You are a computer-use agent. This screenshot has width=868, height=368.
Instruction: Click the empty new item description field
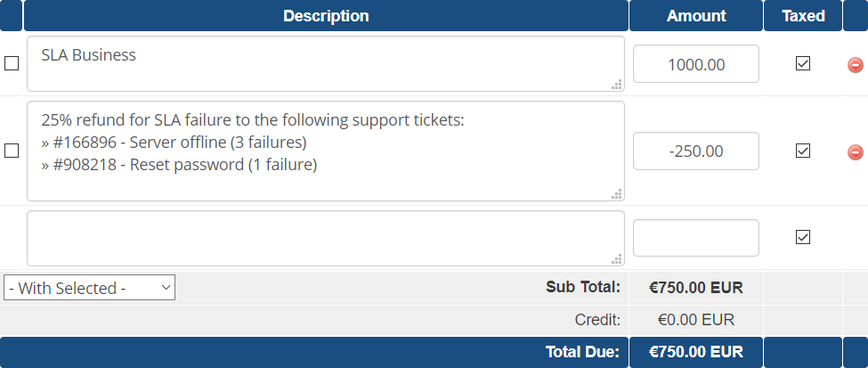click(326, 238)
